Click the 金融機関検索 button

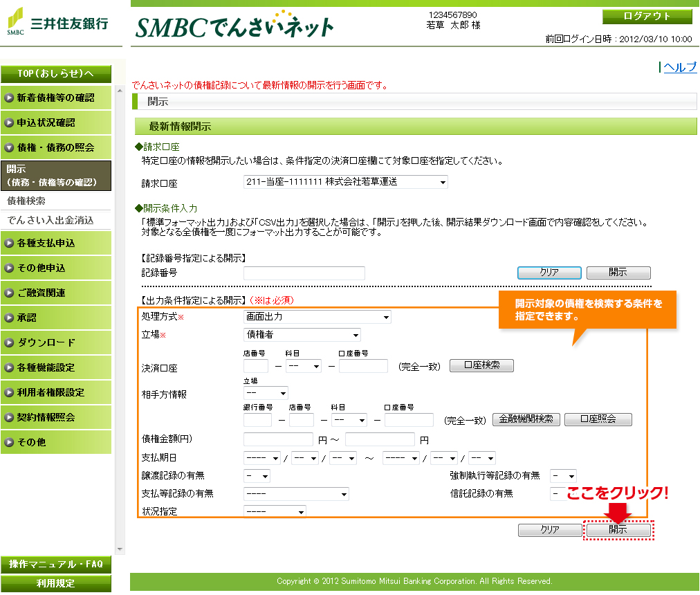click(526, 419)
